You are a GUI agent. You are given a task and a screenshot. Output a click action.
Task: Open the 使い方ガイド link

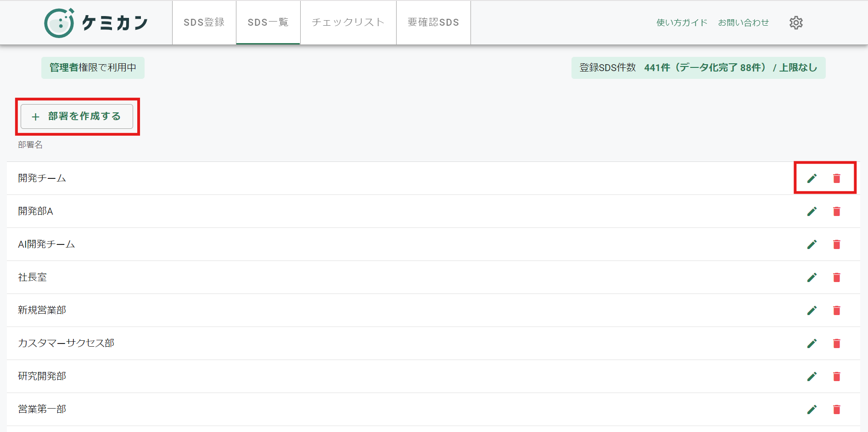click(682, 22)
